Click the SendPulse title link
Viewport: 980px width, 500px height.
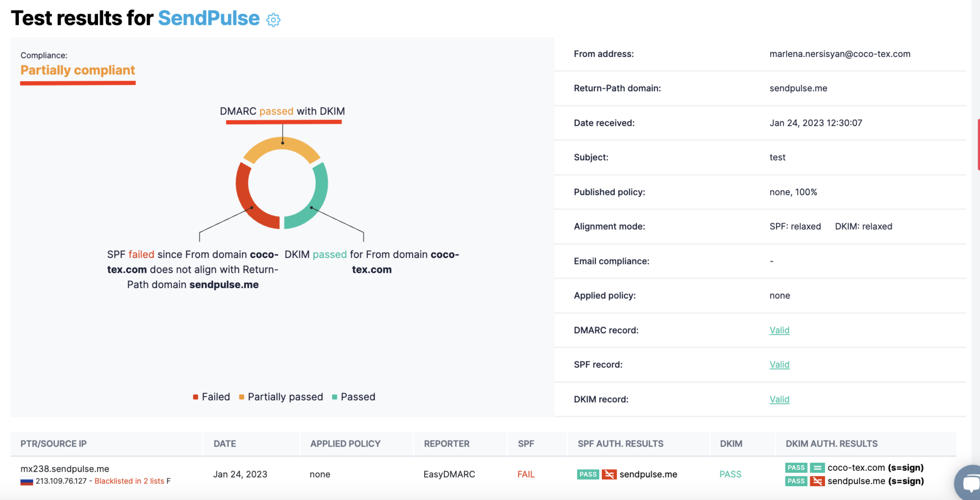209,18
